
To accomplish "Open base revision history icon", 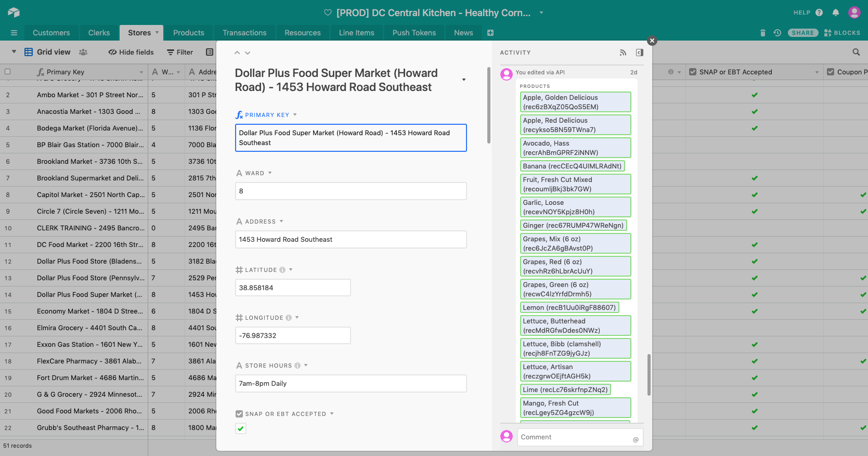I will pyautogui.click(x=777, y=33).
